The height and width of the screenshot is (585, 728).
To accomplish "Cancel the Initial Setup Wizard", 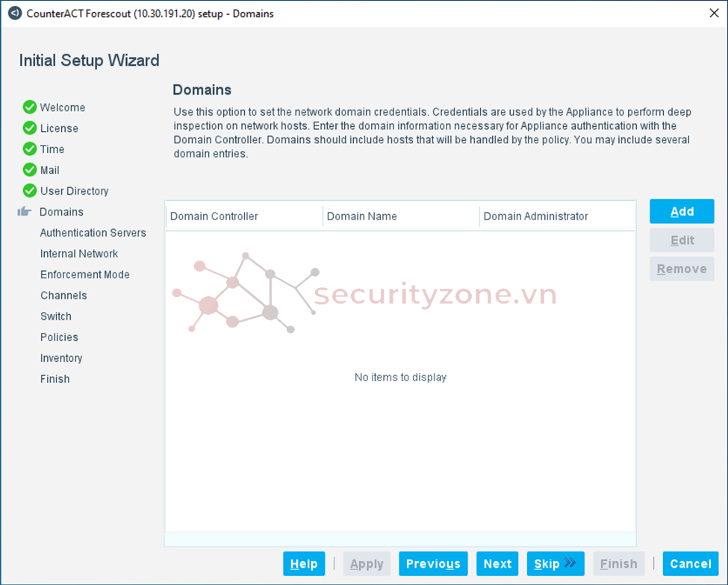I will click(691, 563).
